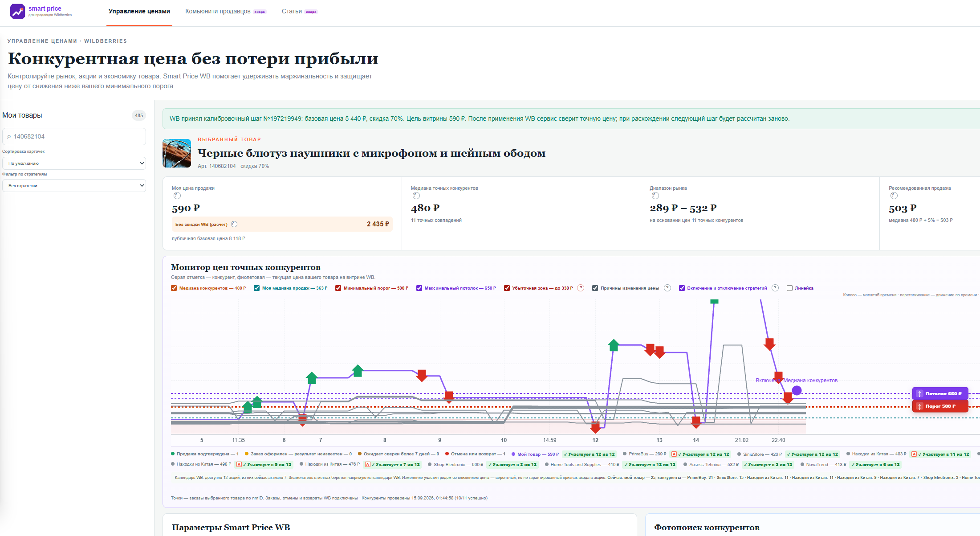Grab the Потолок 650 ₽ chart handle
This screenshot has width=980, height=536.
pyautogui.click(x=940, y=393)
